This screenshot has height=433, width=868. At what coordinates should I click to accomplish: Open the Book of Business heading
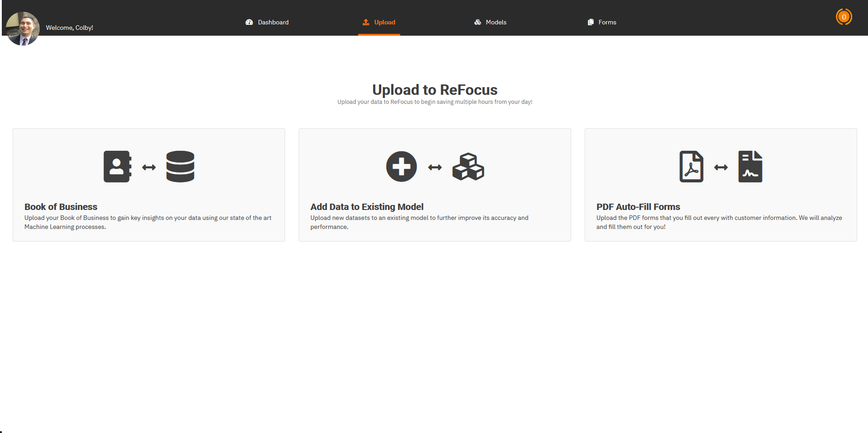pos(61,207)
